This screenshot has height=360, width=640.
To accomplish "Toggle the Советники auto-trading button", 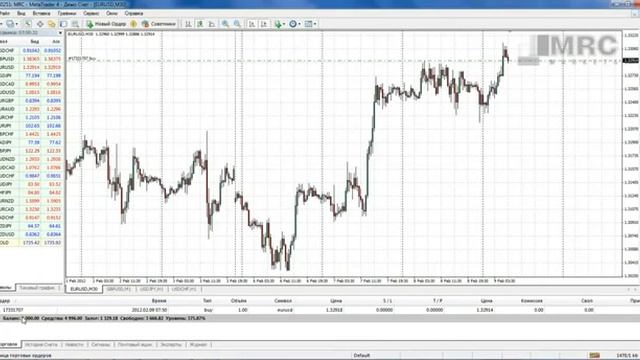I will [x=158, y=24].
